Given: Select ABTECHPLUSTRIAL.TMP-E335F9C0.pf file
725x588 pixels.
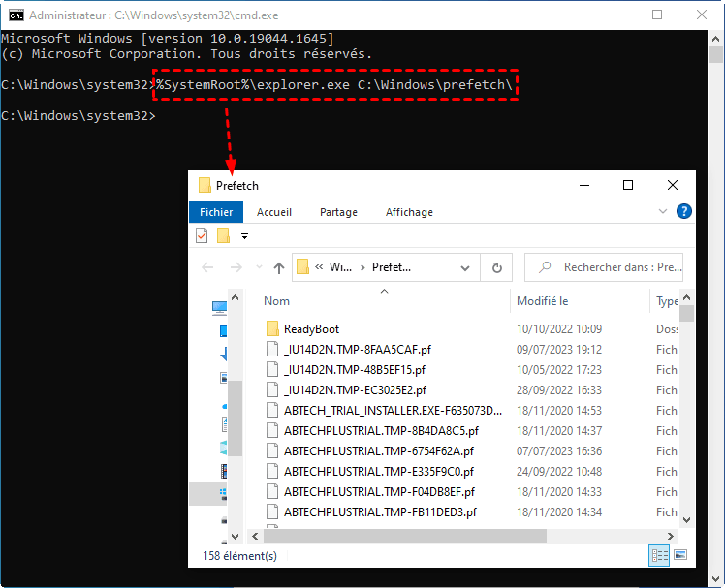Looking at the screenshot, I should 379,472.
